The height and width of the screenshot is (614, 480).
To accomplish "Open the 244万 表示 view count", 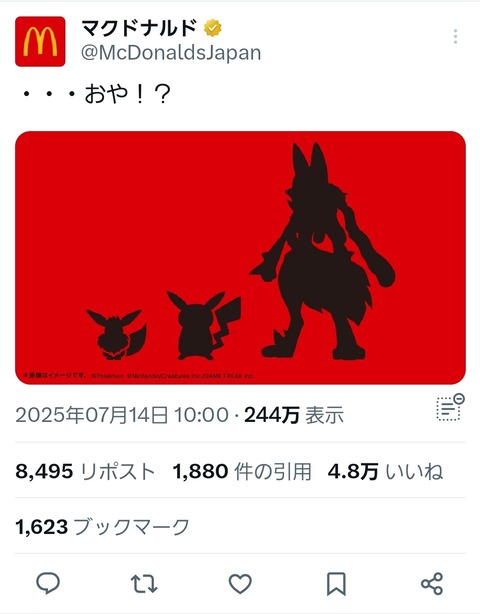I will click(x=294, y=415).
